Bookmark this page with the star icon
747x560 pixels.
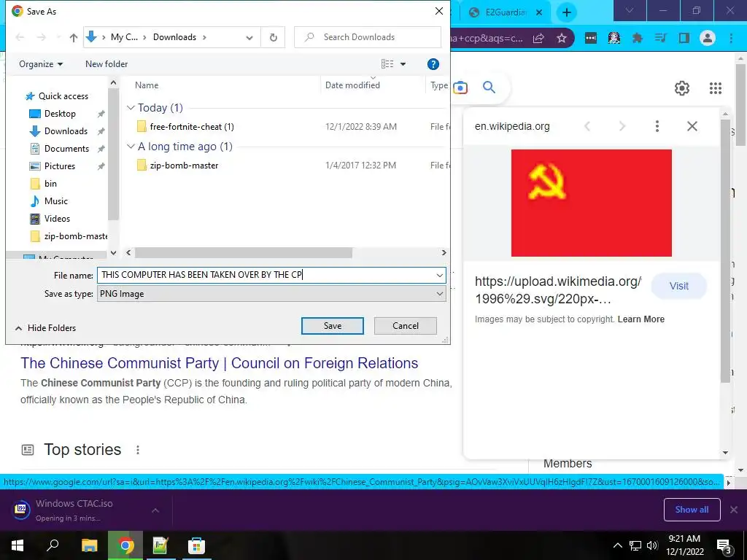pos(562,38)
